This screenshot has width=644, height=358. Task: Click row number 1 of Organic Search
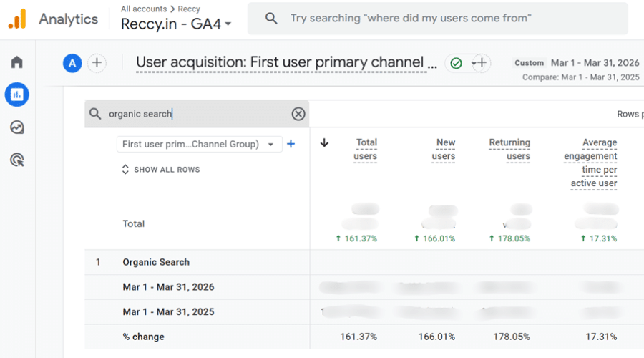pos(98,262)
